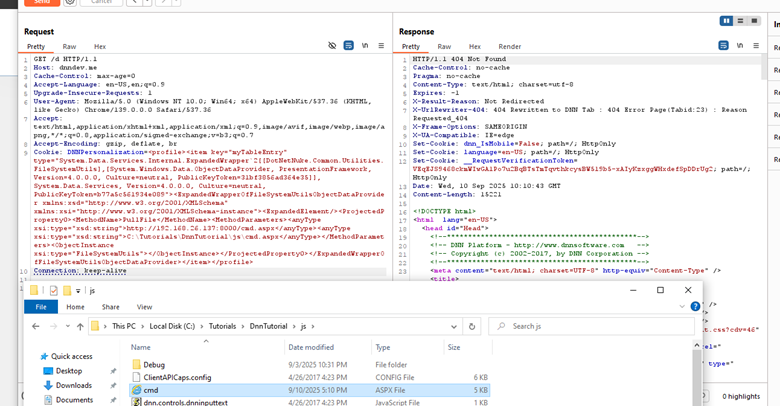
Task: Switch Request view to Hex tab
Action: tap(100, 47)
